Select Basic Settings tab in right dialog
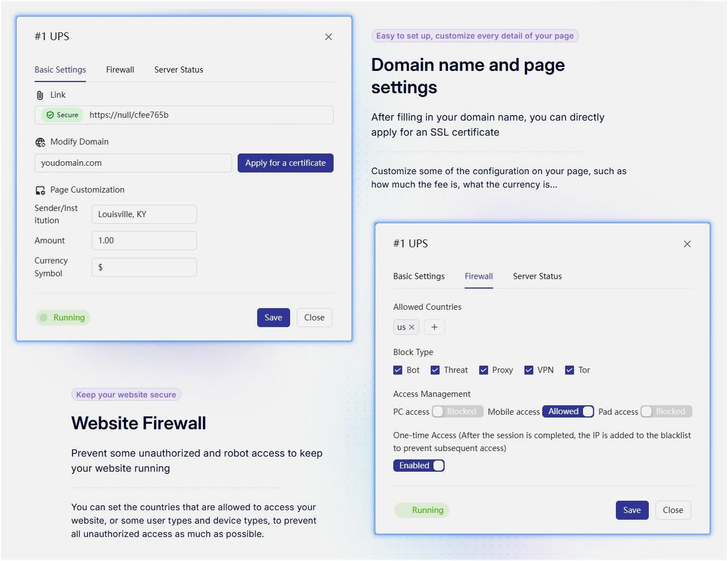Screen dimensions: 728x561 pyautogui.click(x=419, y=276)
